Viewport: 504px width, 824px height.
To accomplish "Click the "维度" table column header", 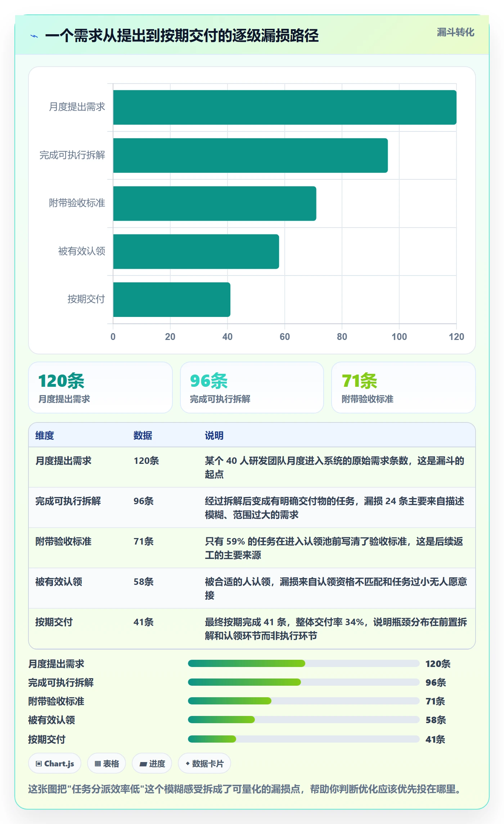I will click(x=45, y=435).
